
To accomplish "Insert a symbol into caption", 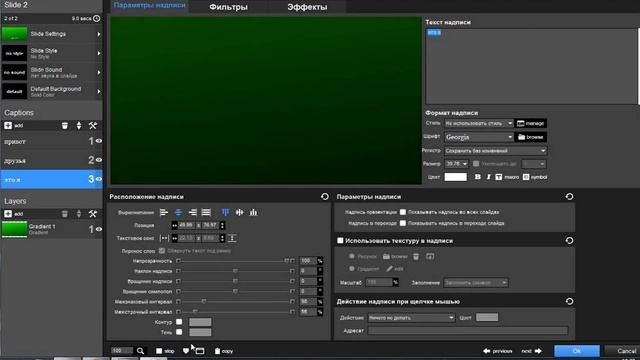I will click(x=535, y=177).
